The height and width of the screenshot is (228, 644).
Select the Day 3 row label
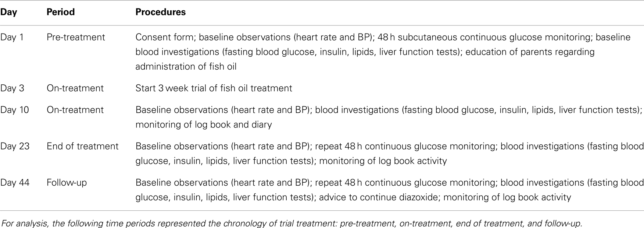[x=12, y=88]
